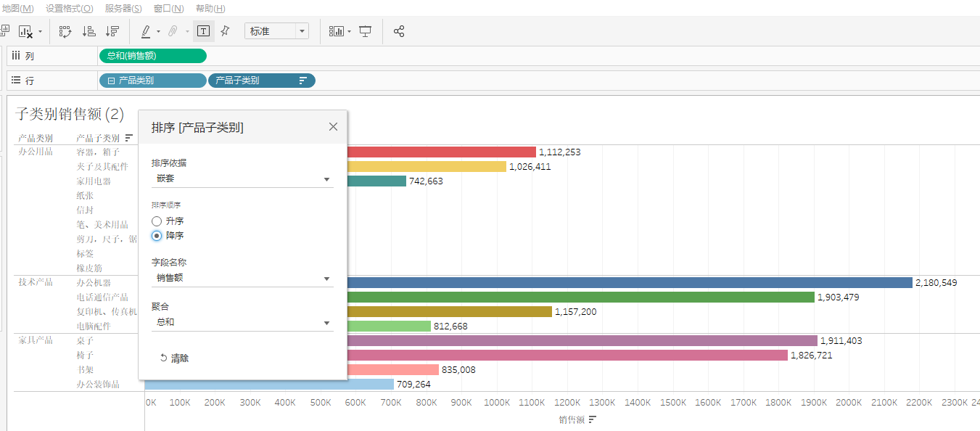Click the 家具产品 category label

36,340
